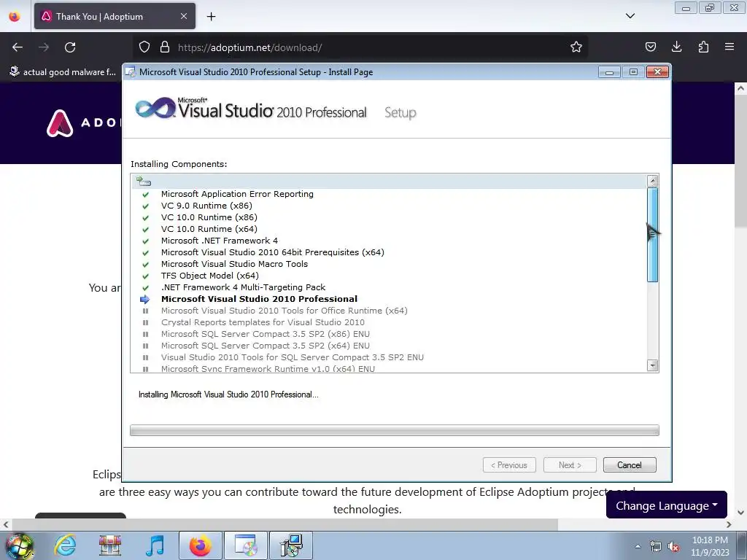Screen dimensions: 747x560
Task: Click the Visual Studio infinity logo
Action: click(x=155, y=108)
